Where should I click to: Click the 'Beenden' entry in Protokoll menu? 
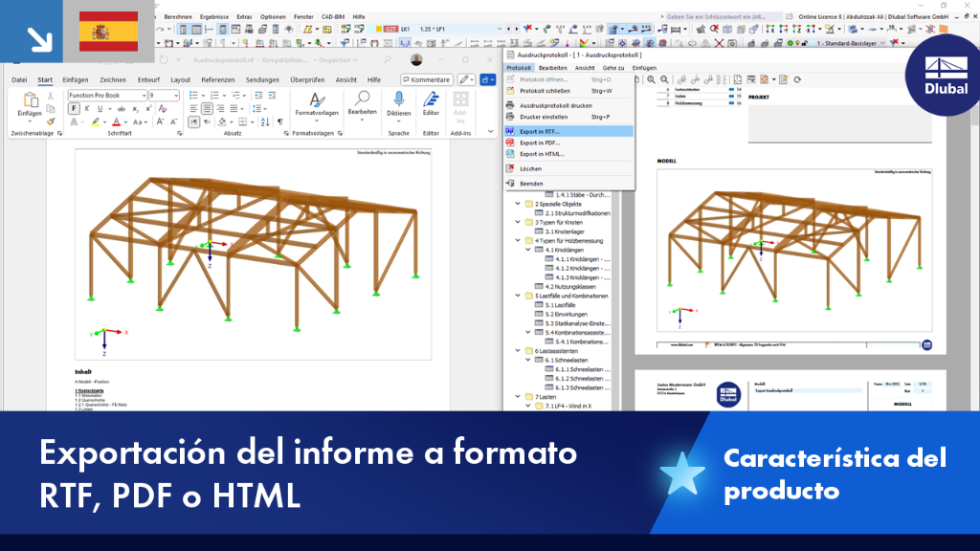point(569,184)
